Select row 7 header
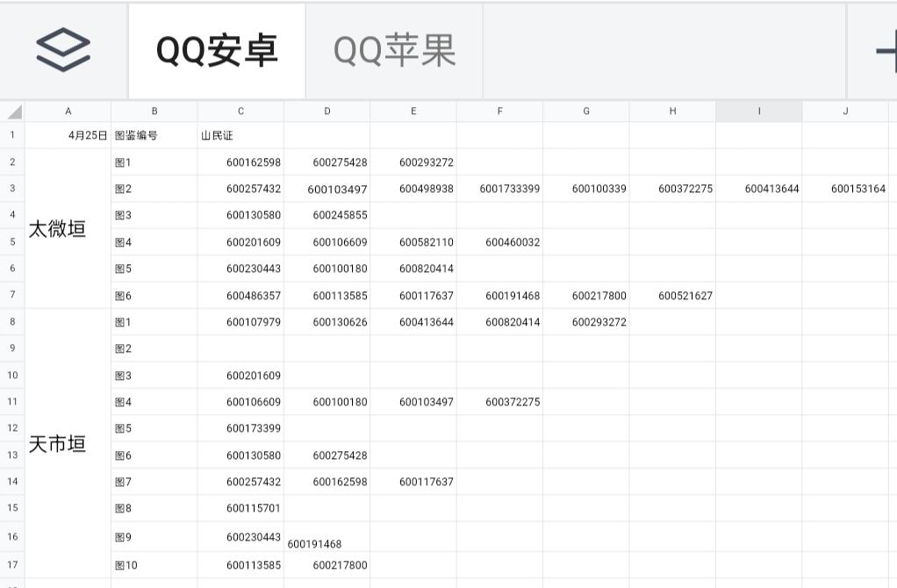The height and width of the screenshot is (588, 897). tap(12, 295)
